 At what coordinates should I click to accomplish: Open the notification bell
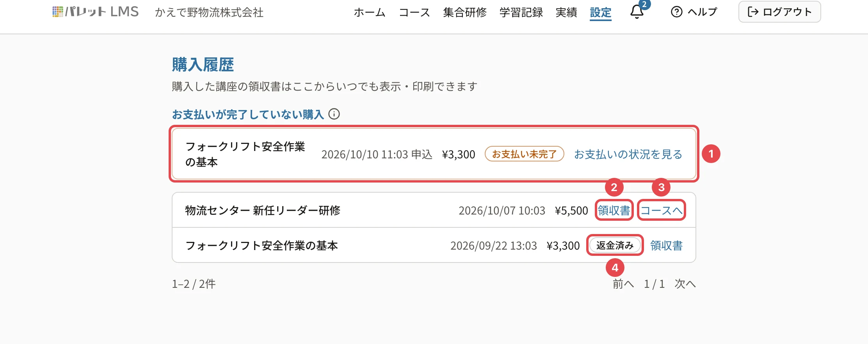tap(637, 12)
